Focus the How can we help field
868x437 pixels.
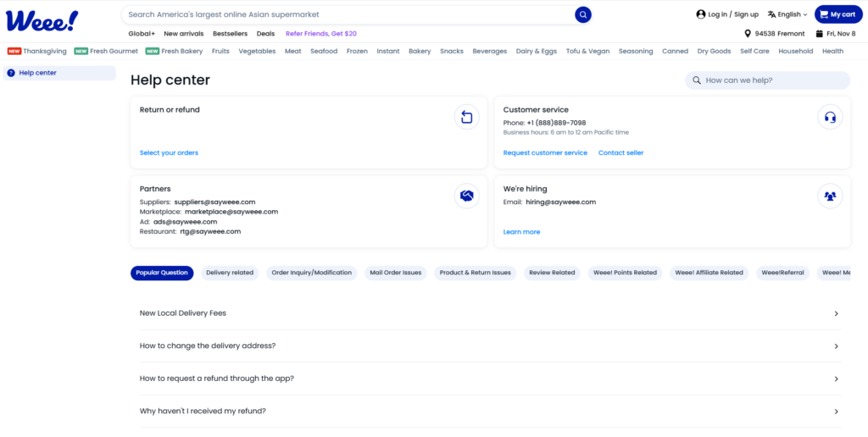click(767, 80)
